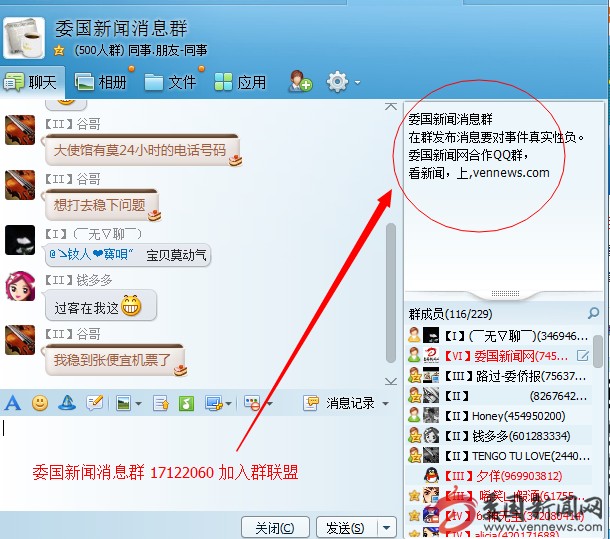
Task: Click the 关闭(C) button
Action: (275, 528)
